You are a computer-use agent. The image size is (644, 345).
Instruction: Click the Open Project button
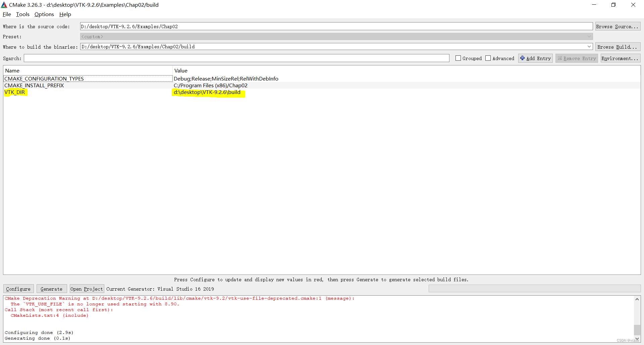click(87, 289)
